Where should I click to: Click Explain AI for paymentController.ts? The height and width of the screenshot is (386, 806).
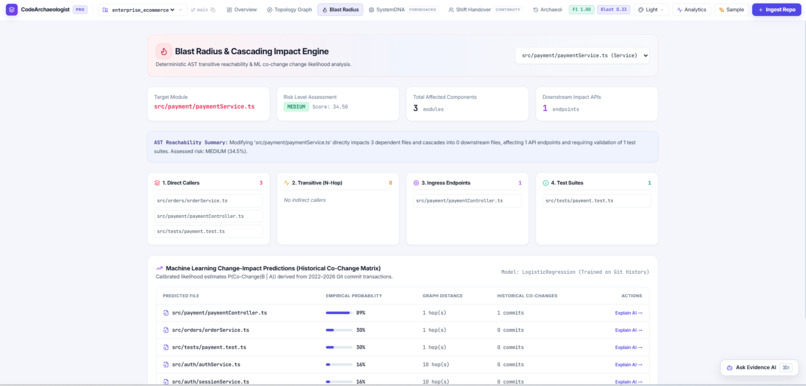tap(628, 313)
